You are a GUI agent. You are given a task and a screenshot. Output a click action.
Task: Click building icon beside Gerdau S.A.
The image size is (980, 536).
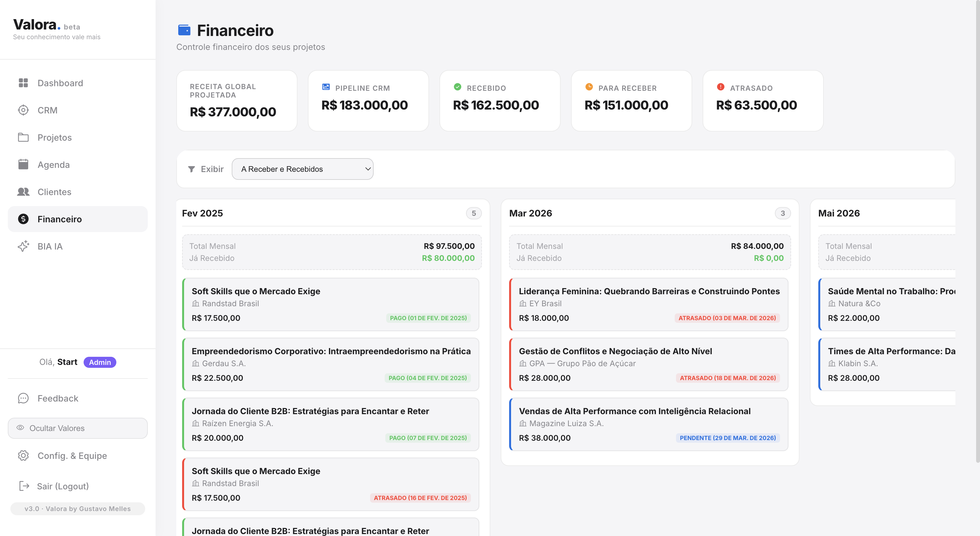[195, 364]
